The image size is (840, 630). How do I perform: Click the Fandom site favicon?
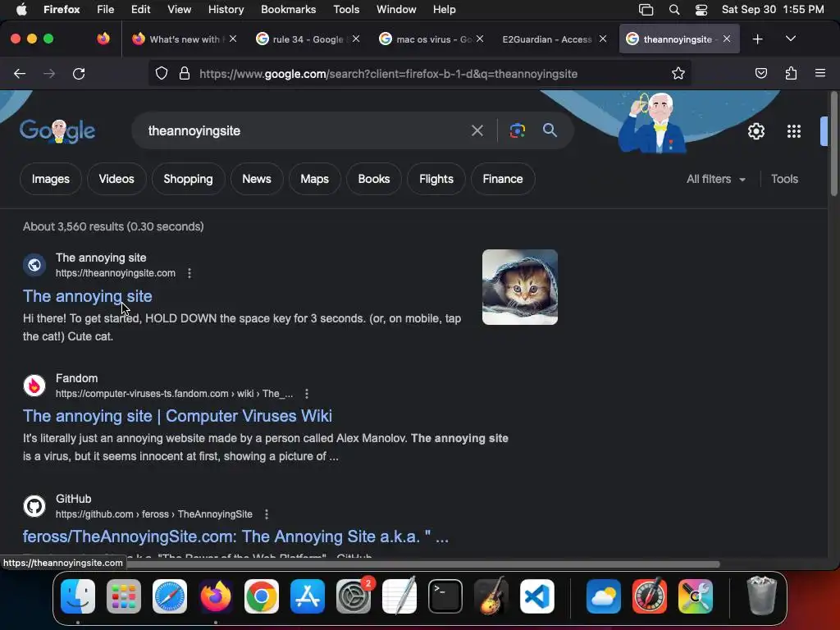[34, 386]
